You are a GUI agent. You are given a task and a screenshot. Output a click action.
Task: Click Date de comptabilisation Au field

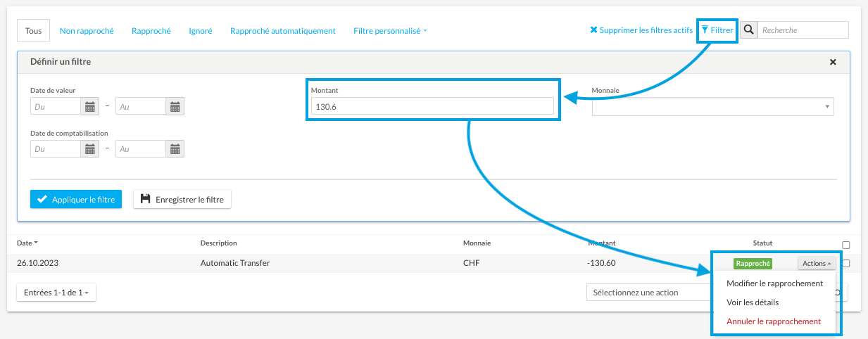coord(141,149)
